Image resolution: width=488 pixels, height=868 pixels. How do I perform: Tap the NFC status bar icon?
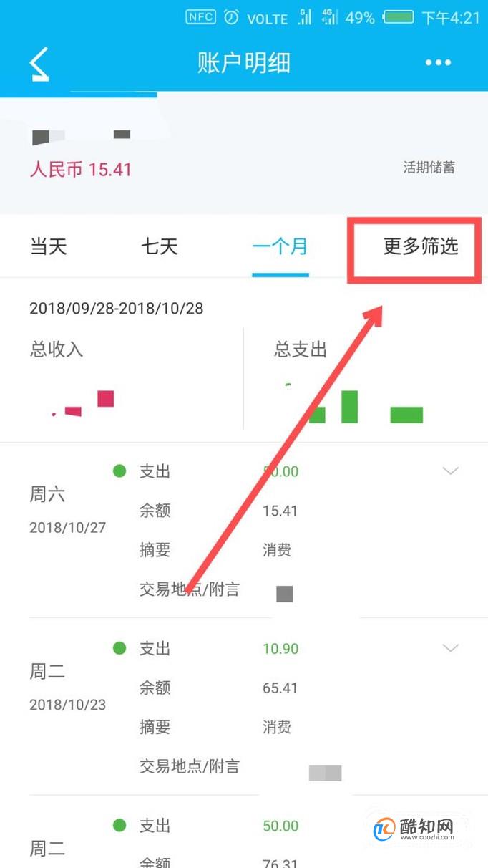(x=200, y=17)
